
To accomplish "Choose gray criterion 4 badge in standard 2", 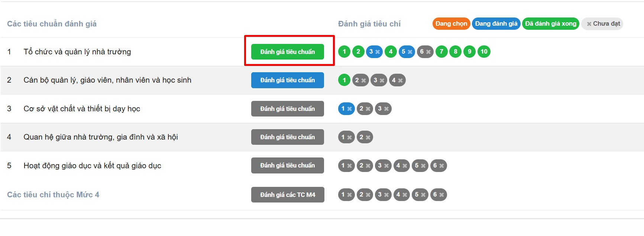I will point(397,80).
